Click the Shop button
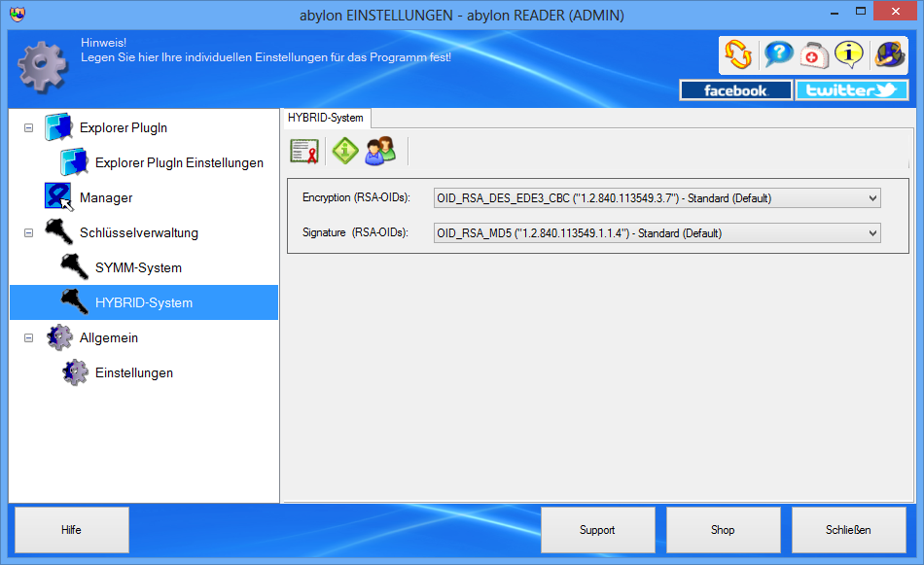The image size is (924, 565). click(x=723, y=530)
